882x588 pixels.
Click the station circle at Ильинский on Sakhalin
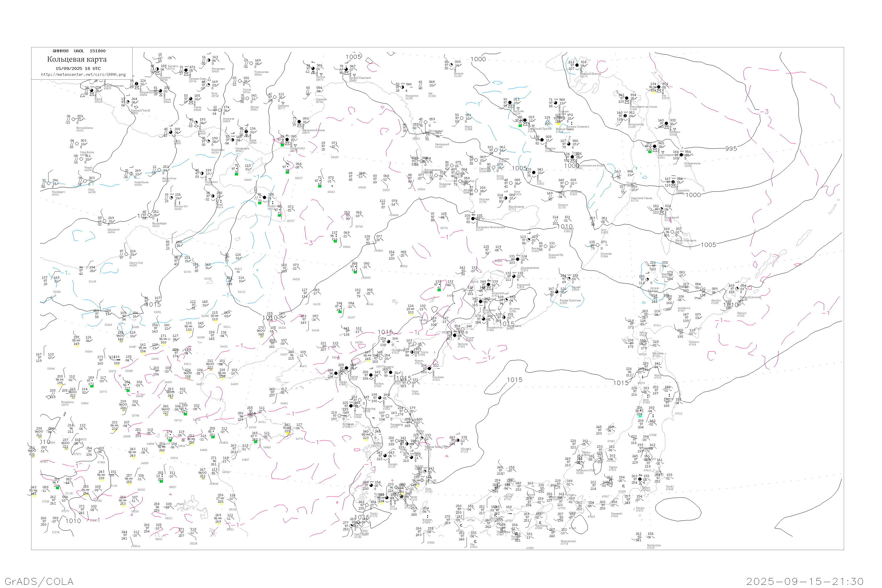[x=662, y=209]
